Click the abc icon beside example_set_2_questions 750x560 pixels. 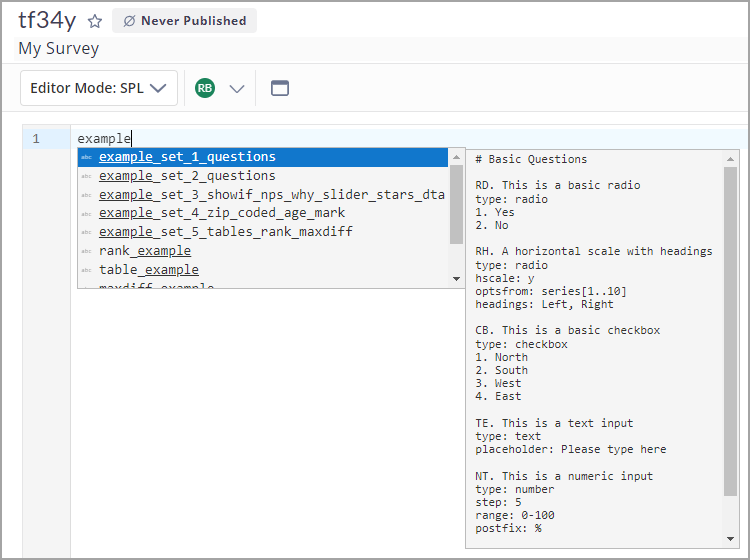pos(87,176)
